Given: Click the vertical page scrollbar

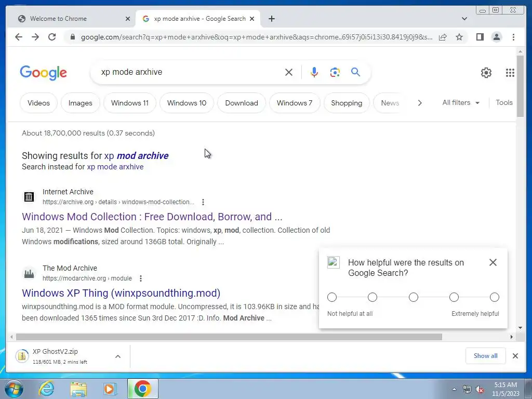Looking at the screenshot, I should click(x=520, y=86).
